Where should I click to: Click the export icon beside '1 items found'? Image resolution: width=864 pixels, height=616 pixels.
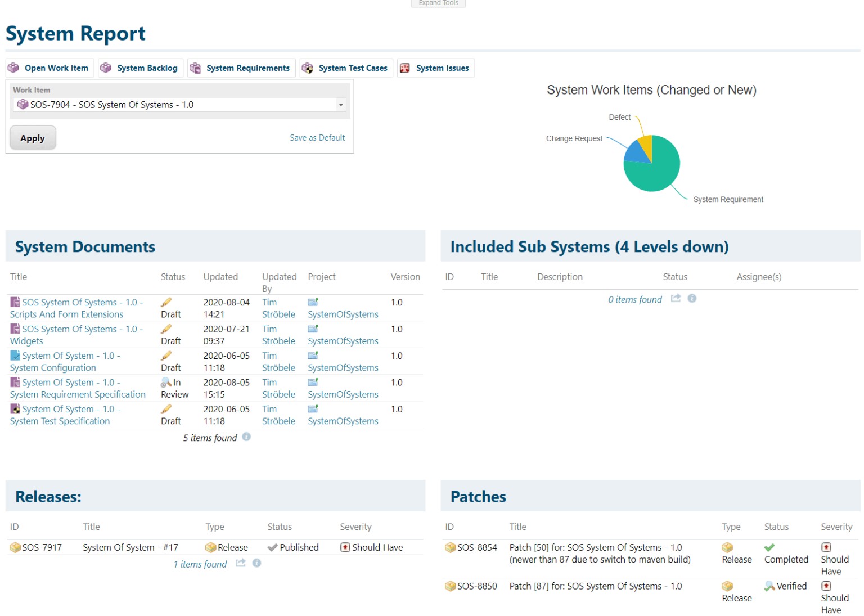coord(240,563)
